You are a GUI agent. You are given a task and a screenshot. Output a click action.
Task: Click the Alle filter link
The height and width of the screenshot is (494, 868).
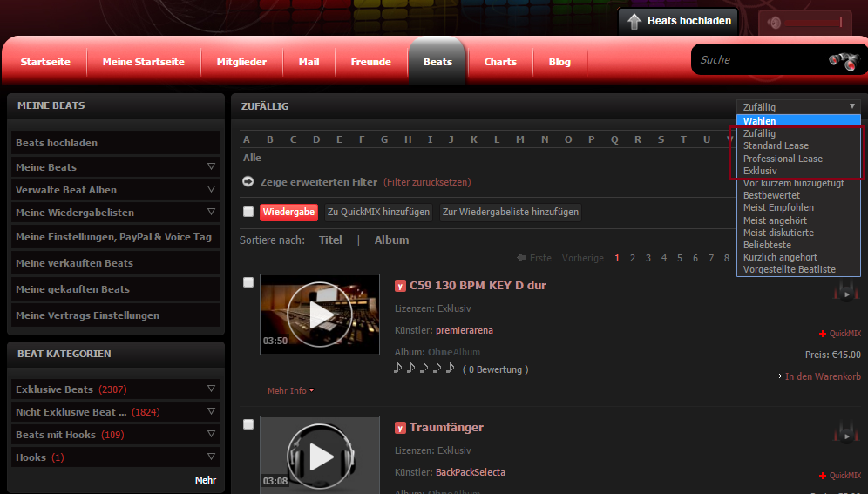tap(252, 158)
